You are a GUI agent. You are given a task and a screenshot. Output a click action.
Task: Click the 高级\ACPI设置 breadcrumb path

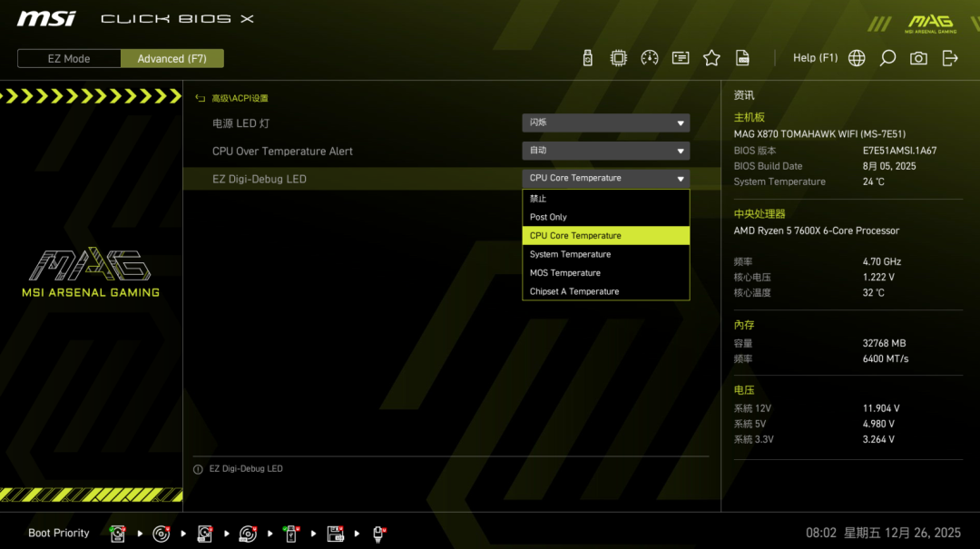pos(240,98)
